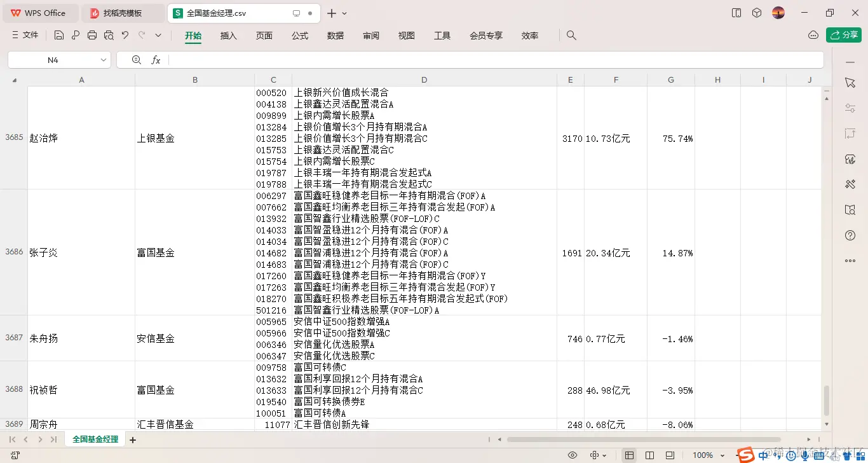The image size is (868, 463).
Task: Click the Sogou S input method logo
Action: click(746, 455)
